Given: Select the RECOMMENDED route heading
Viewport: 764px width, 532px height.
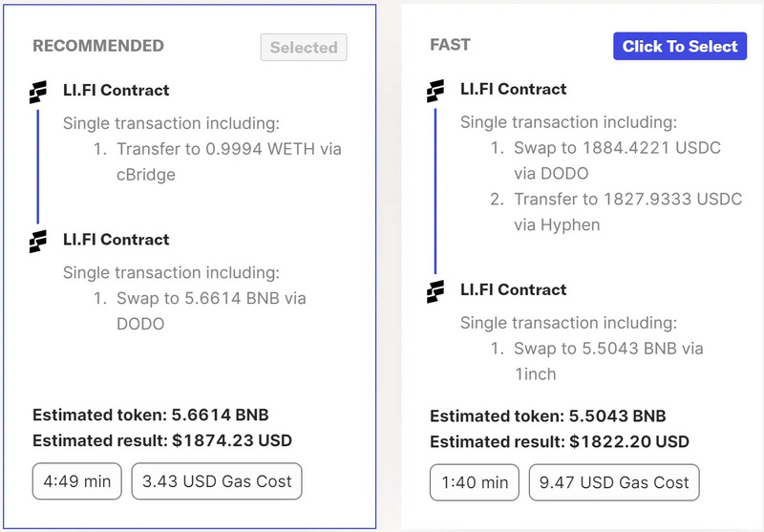Looking at the screenshot, I should pyautogui.click(x=98, y=46).
